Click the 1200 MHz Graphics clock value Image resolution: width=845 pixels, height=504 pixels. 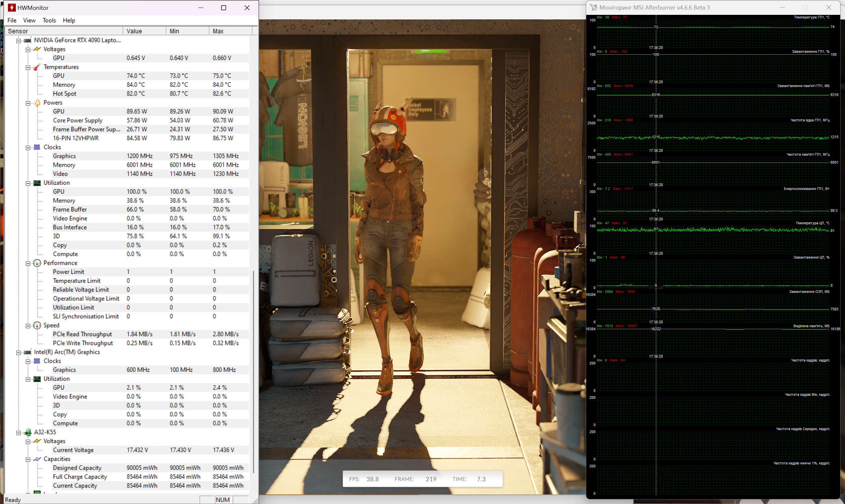(140, 156)
